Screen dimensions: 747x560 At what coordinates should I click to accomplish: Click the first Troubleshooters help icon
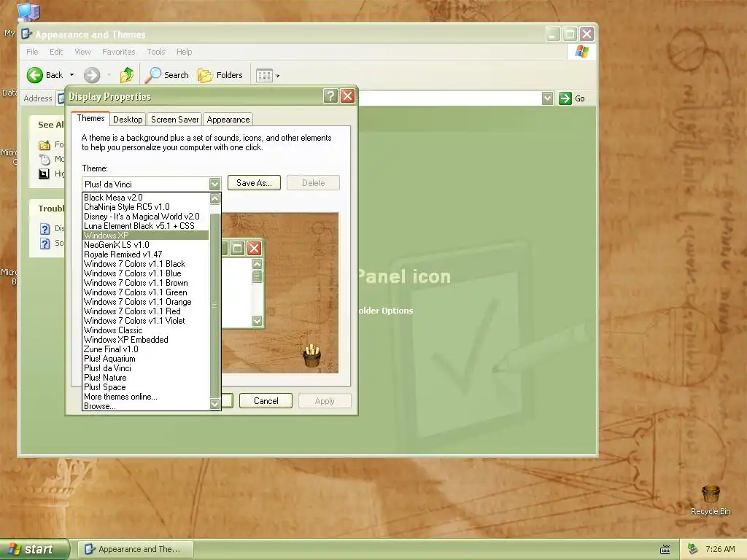[x=44, y=228]
